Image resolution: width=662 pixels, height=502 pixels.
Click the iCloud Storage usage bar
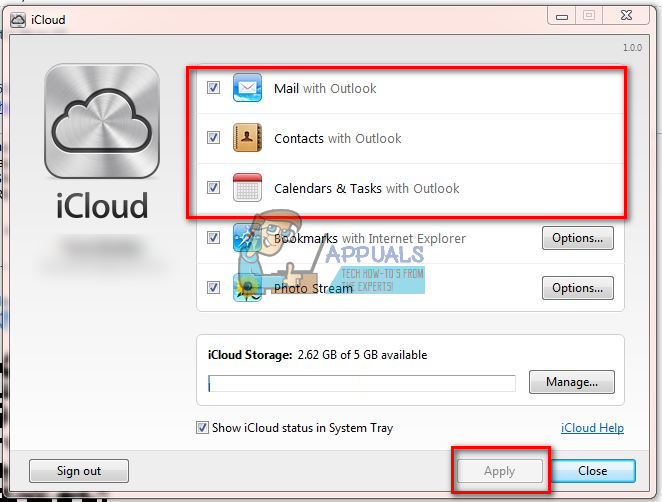362,383
